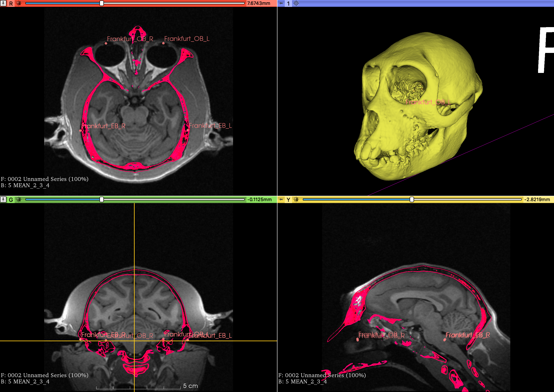The height and width of the screenshot is (392, 554).
Task: Click the pin icon in the Green slice bar
Action: tap(3, 199)
